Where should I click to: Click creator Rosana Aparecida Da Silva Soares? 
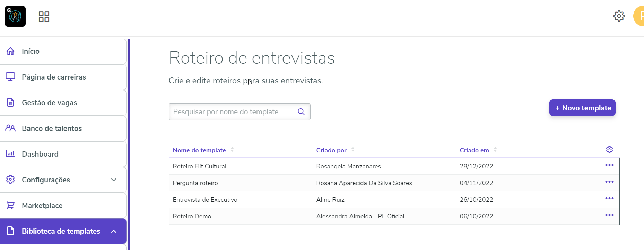[x=364, y=183]
